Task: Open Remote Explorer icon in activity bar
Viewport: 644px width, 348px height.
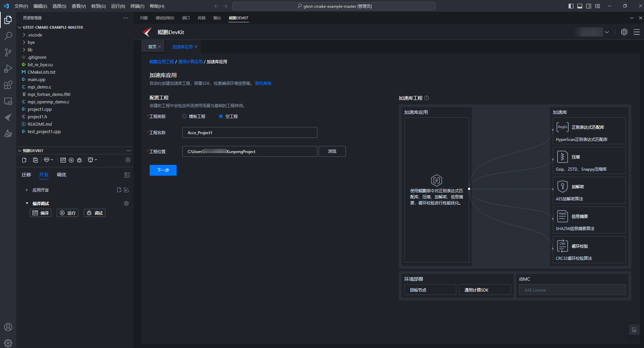Action: pyautogui.click(x=8, y=101)
